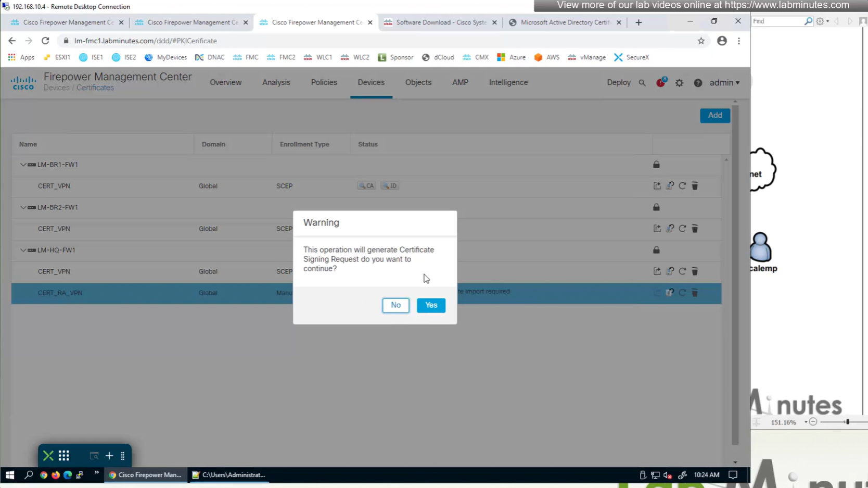The image size is (868, 488).
Task: Open the help question mark icon
Action: tap(698, 83)
